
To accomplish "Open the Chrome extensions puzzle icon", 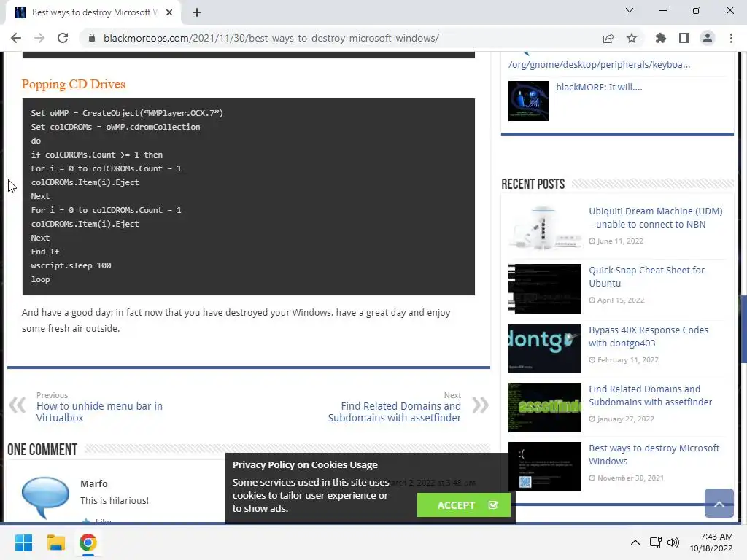I will click(x=660, y=38).
